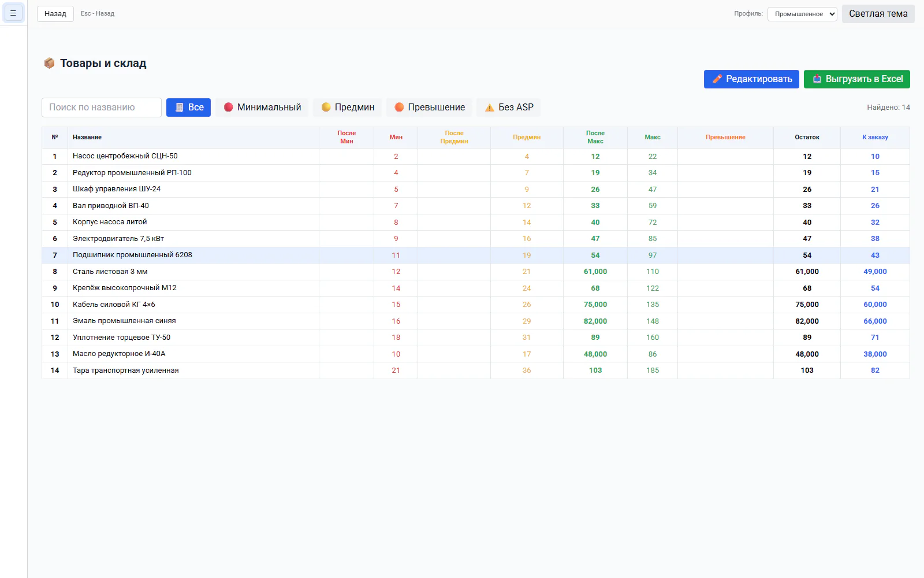This screenshot has width=924, height=578.
Task: Click the Макс column header
Action: click(653, 138)
